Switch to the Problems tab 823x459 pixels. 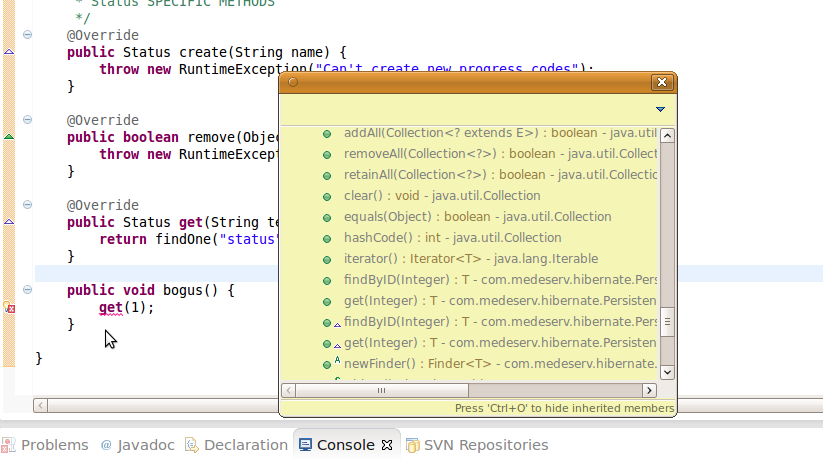[x=55, y=445]
